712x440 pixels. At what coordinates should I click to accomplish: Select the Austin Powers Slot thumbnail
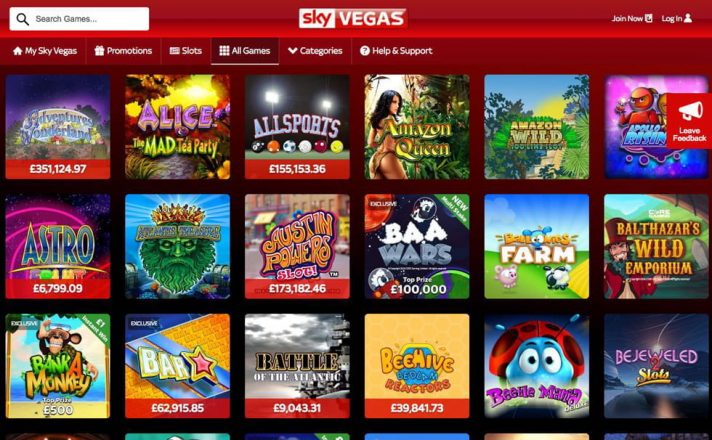[297, 247]
